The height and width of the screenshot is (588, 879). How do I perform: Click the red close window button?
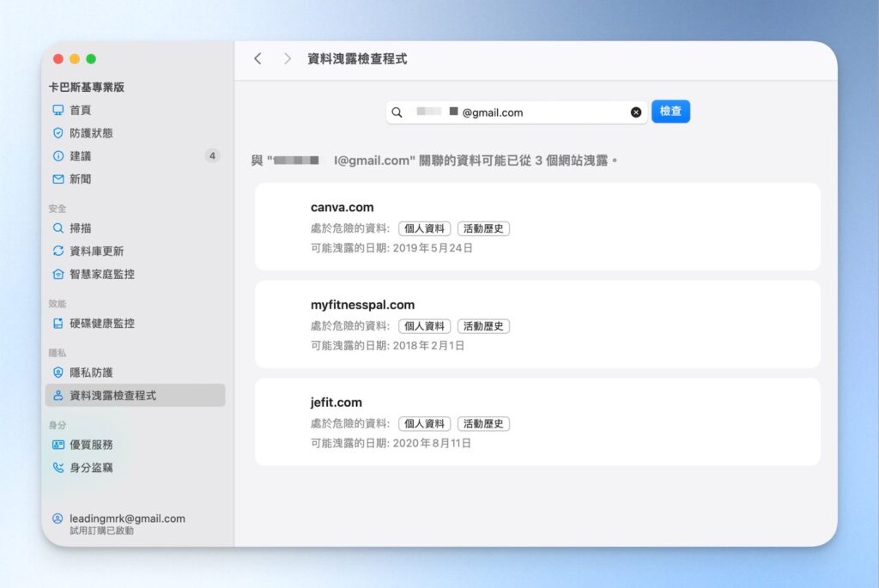coord(58,59)
